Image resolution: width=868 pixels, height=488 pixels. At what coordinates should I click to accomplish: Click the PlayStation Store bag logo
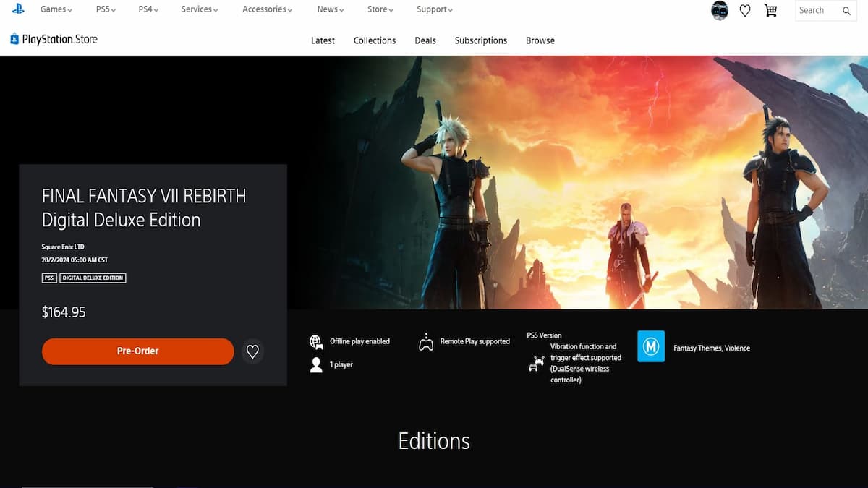pos(14,39)
